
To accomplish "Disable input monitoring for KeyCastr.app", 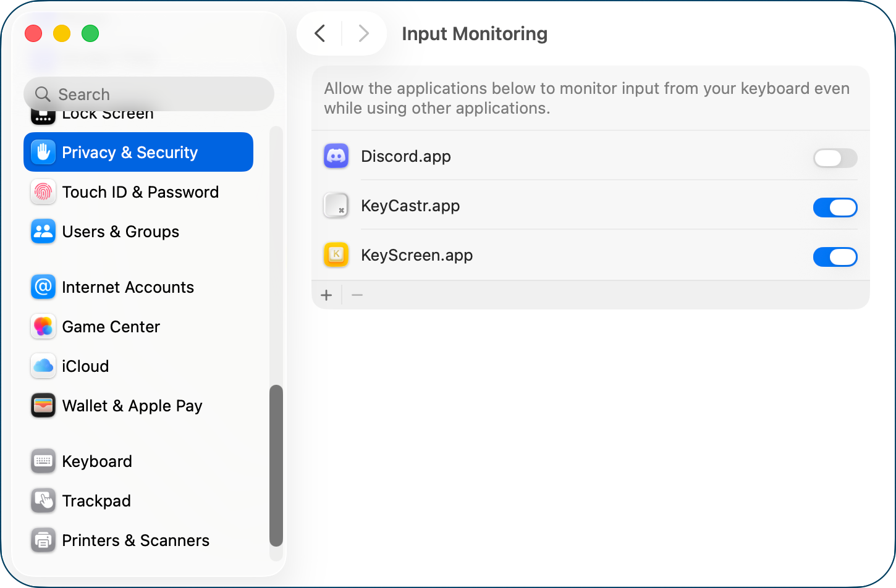I will (x=835, y=208).
